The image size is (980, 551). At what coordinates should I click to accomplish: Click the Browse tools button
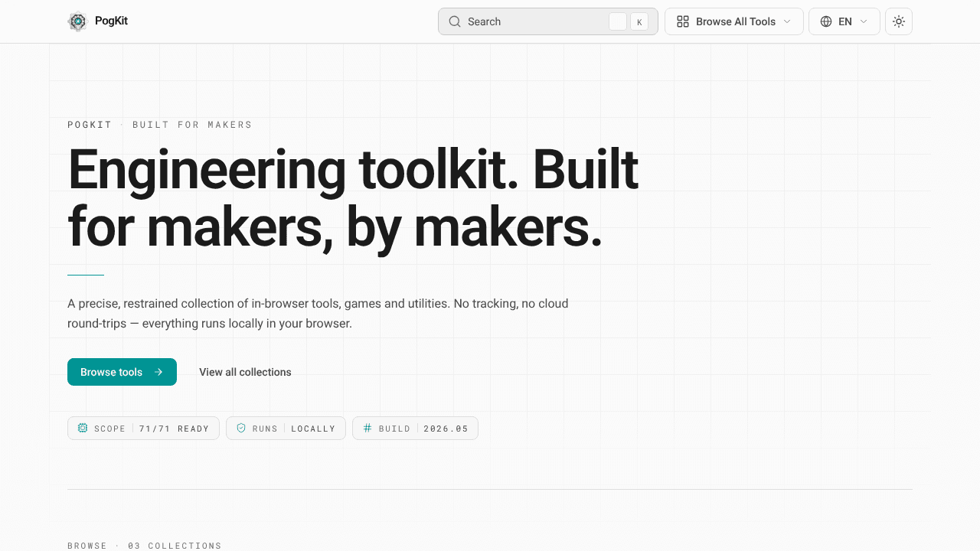122,372
